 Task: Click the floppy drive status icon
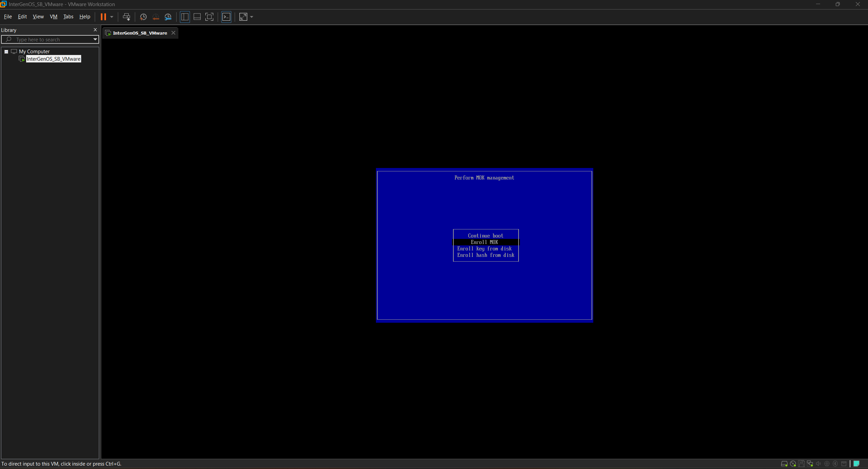point(801,464)
